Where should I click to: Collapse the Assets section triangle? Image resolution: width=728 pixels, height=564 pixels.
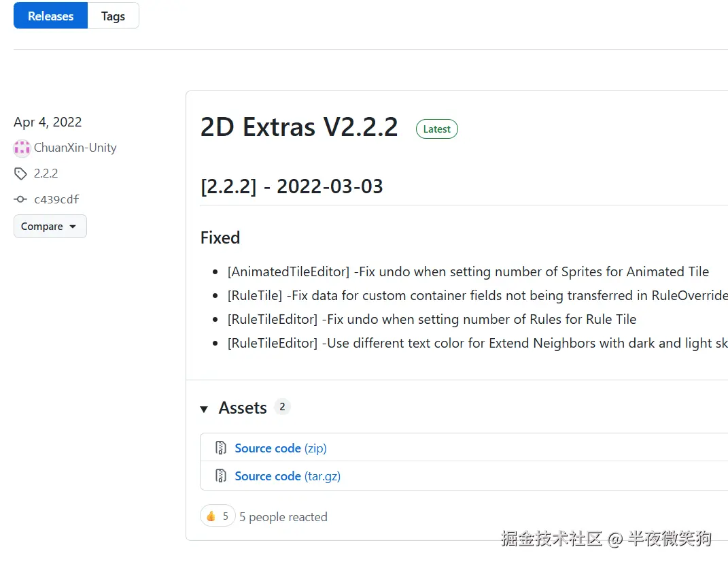pyautogui.click(x=204, y=409)
